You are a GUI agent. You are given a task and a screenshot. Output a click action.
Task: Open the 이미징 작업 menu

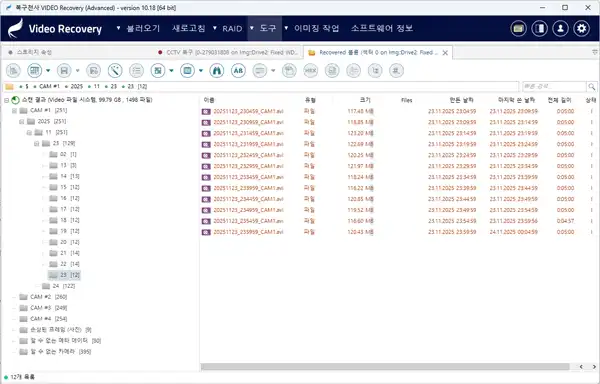(x=316, y=28)
